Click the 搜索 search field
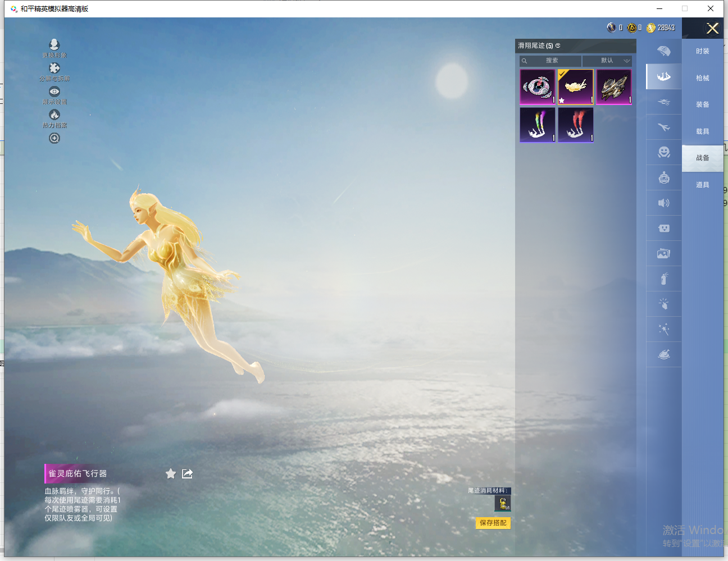The image size is (728, 561). tap(550, 61)
